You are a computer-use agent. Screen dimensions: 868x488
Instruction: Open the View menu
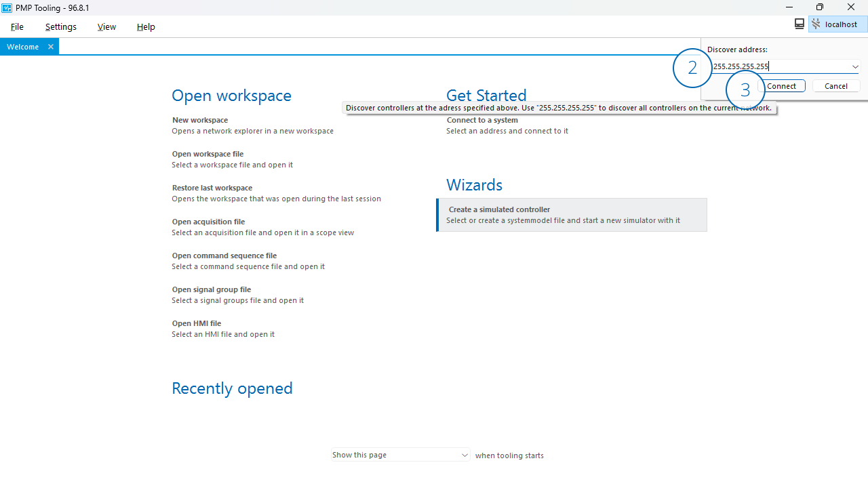click(x=106, y=26)
